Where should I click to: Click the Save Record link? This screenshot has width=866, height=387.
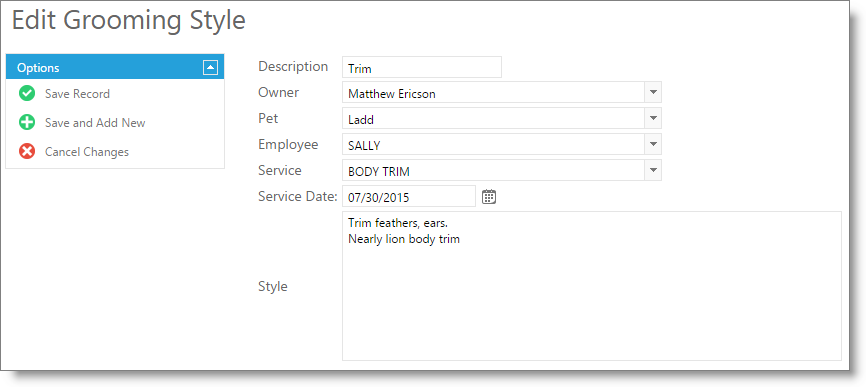[77, 94]
